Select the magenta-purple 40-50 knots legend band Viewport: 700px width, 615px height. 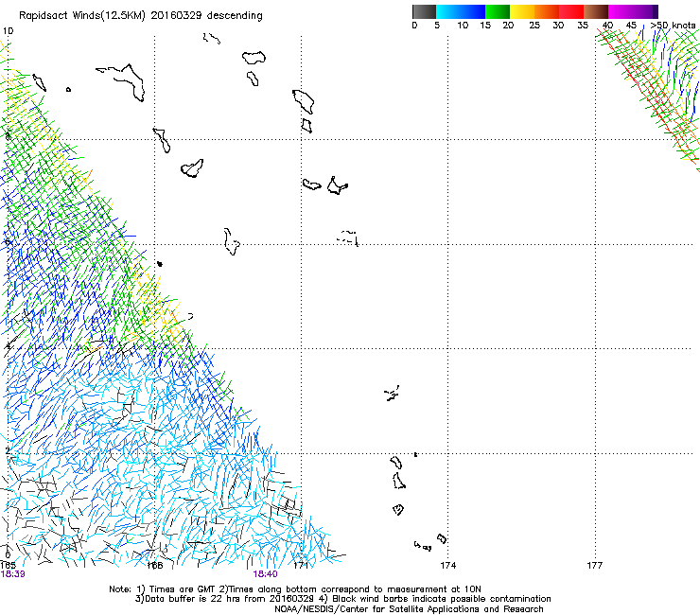click(633, 11)
